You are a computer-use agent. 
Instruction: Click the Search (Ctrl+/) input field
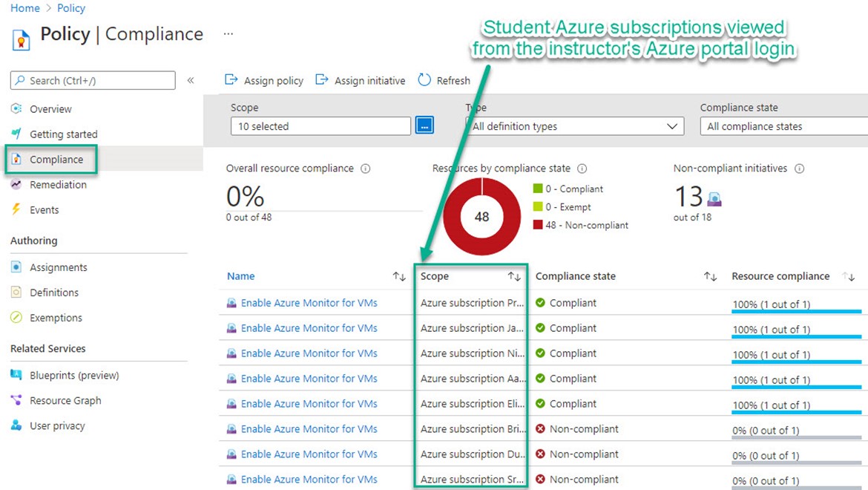(93, 80)
